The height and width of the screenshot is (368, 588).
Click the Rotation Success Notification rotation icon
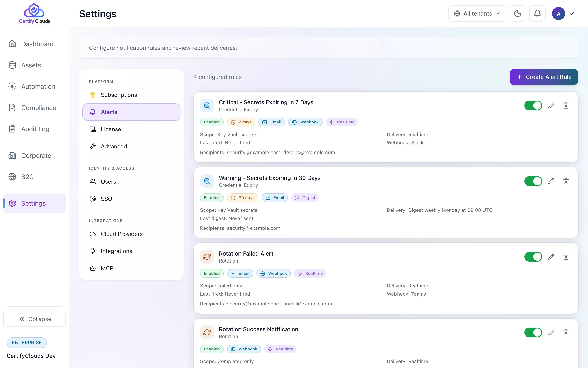207,332
